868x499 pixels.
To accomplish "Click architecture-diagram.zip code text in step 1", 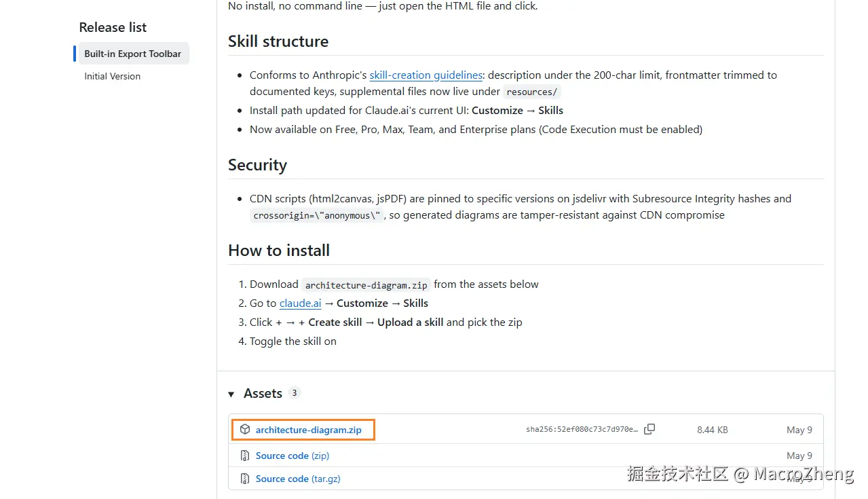I will (x=366, y=285).
